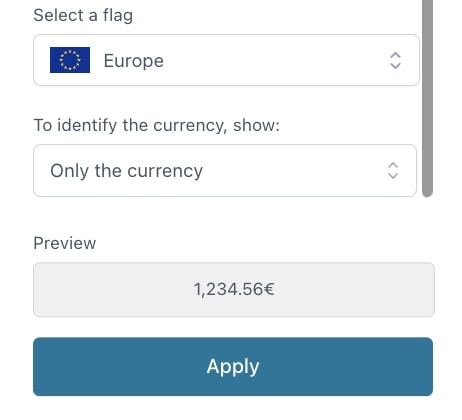Screen dimensions: 462x420
Task: Click the vertical scrollbar thumb
Action: point(427,98)
